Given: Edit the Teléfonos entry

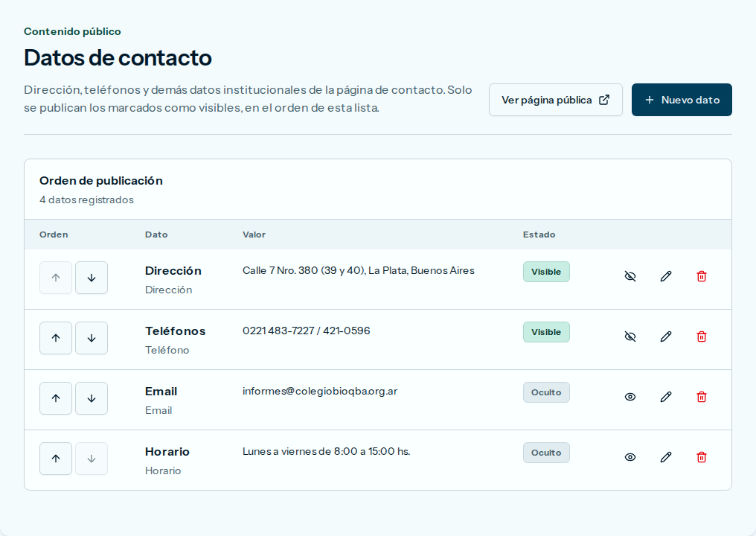Looking at the screenshot, I should tap(666, 336).
